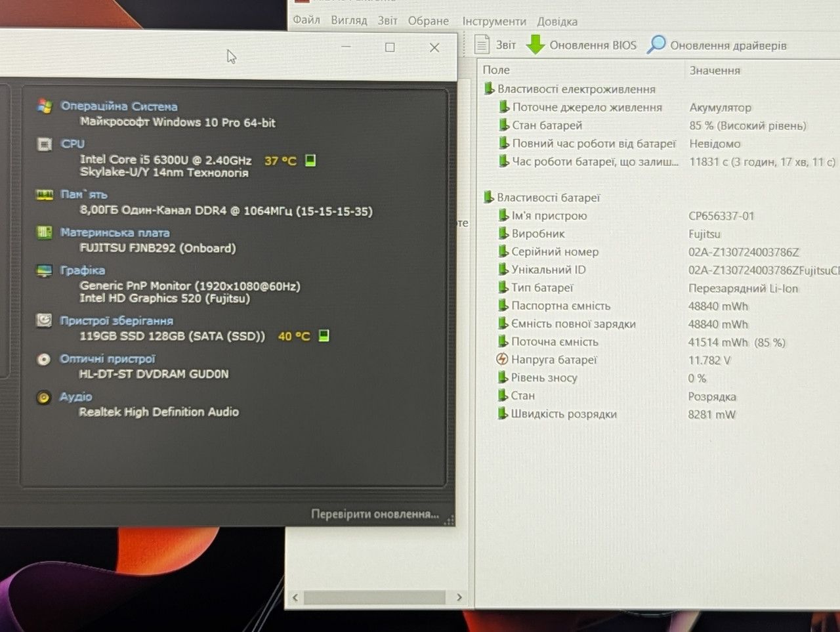
Task: Select the Напруга батареї row
Action: [x=656, y=360]
